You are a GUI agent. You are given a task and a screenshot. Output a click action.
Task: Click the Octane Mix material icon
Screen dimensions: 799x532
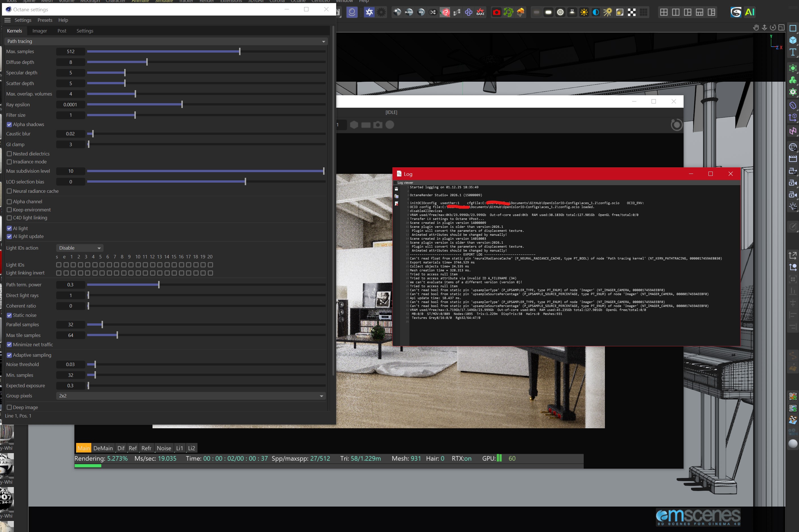[x=421, y=12]
